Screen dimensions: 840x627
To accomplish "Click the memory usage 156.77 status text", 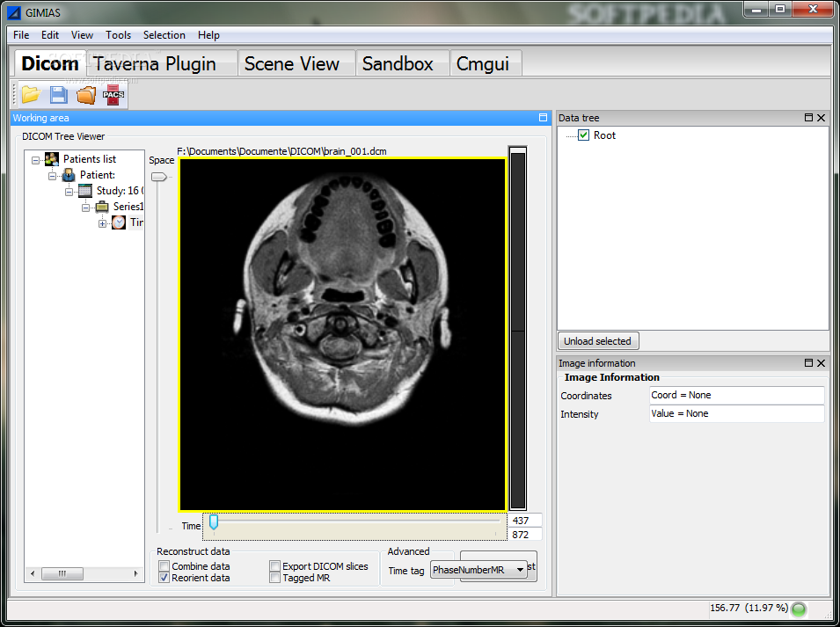I will [x=749, y=609].
